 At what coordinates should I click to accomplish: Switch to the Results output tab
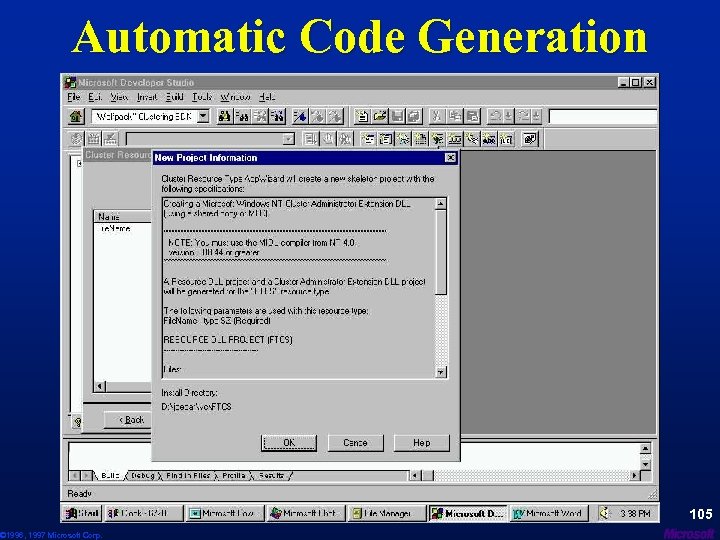point(271,476)
